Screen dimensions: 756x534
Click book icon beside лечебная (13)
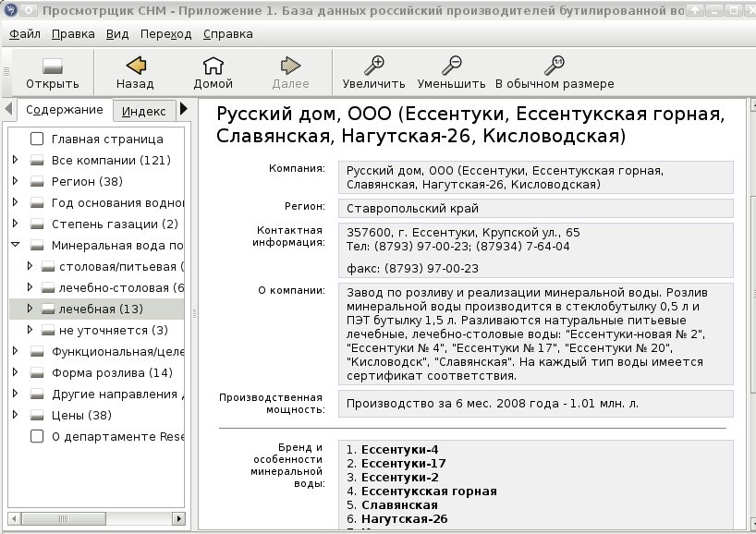pos(48,309)
